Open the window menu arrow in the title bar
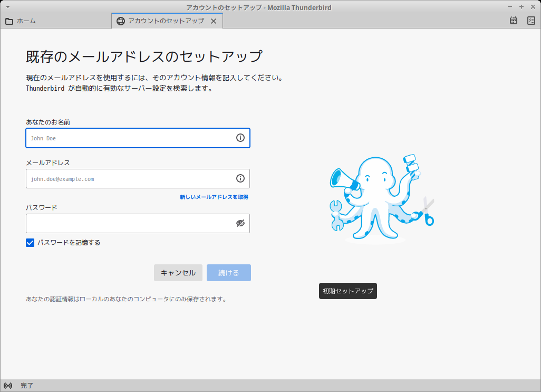Screen dimensions: 541x392 tap(7, 7)
